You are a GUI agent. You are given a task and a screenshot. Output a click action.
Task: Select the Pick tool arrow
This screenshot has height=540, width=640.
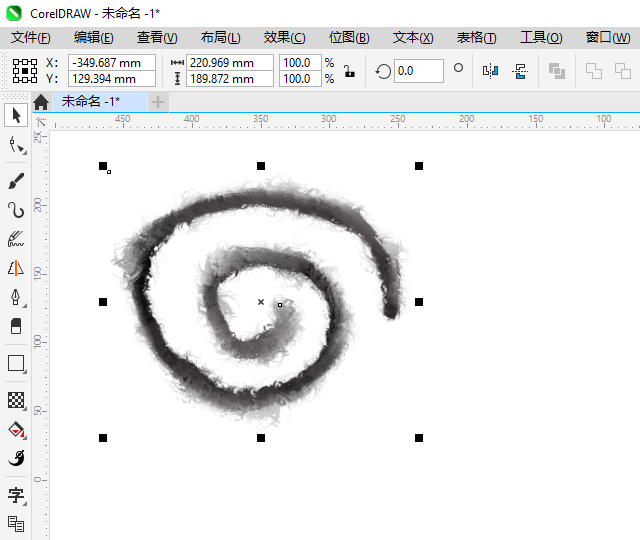pyautogui.click(x=16, y=116)
